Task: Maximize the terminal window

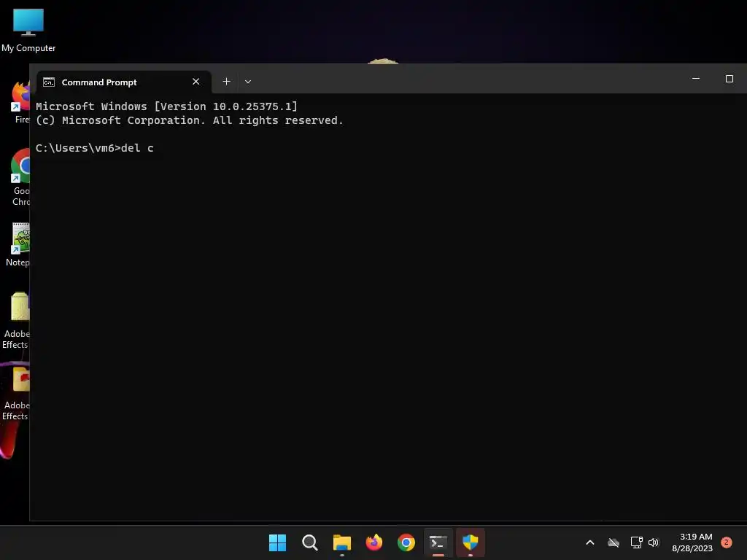Action: click(729, 79)
